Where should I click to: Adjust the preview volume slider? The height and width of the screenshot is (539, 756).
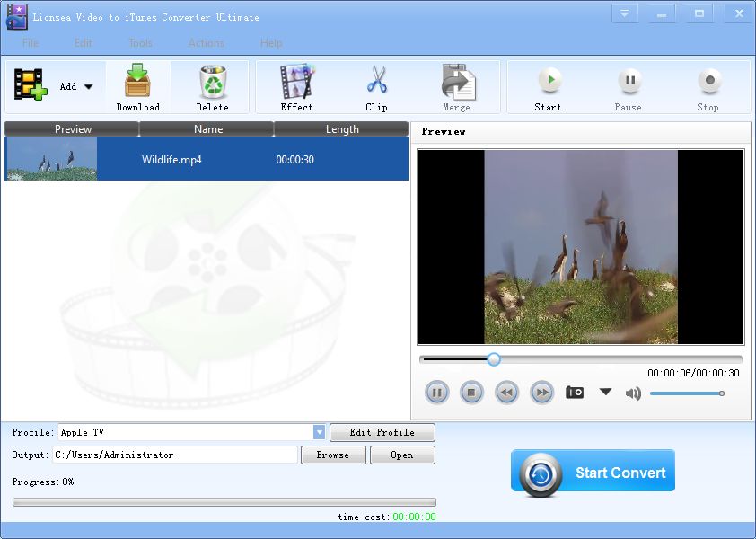pos(686,393)
